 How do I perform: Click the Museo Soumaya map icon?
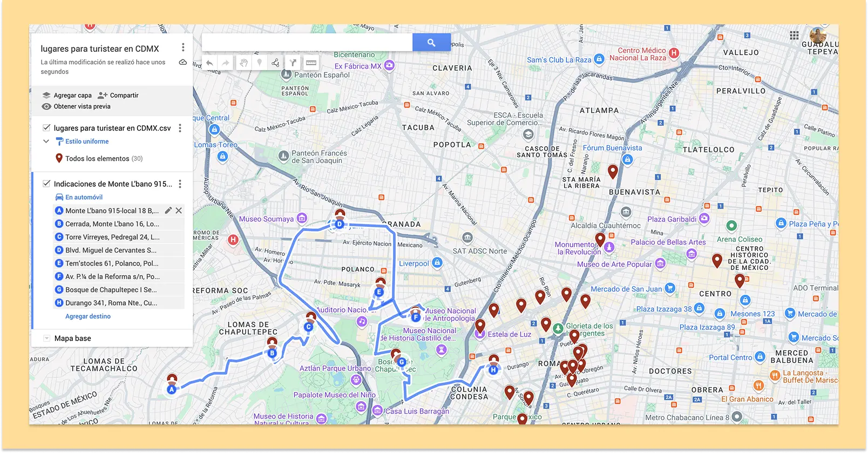[302, 219]
